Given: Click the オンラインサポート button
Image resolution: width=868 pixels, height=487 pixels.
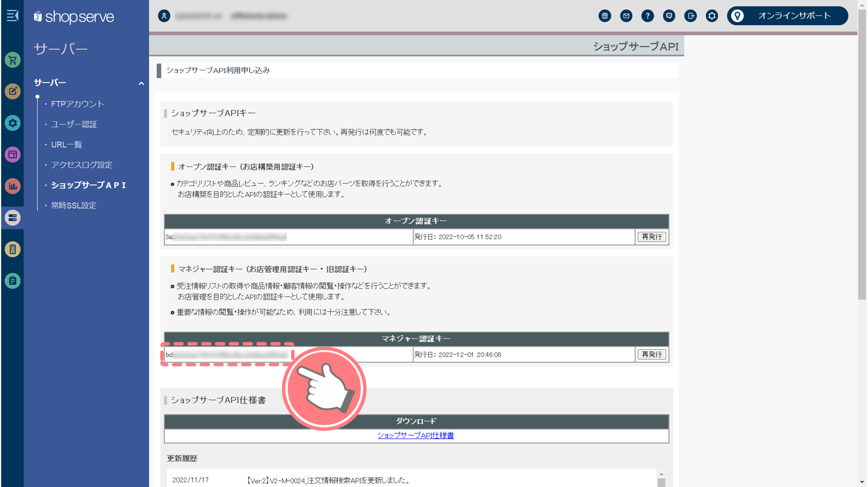Looking at the screenshot, I should pyautogui.click(x=787, y=16).
